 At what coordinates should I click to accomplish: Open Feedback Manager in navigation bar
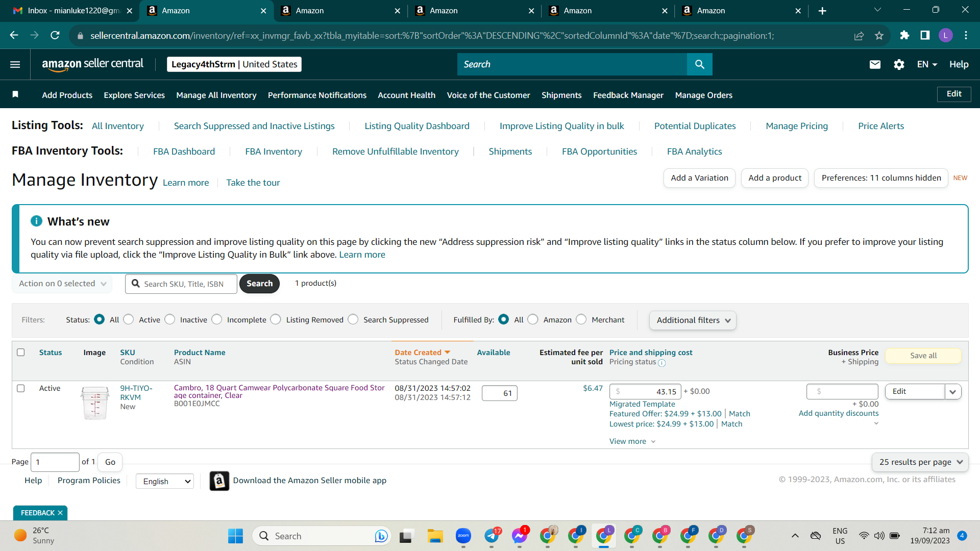(x=628, y=95)
